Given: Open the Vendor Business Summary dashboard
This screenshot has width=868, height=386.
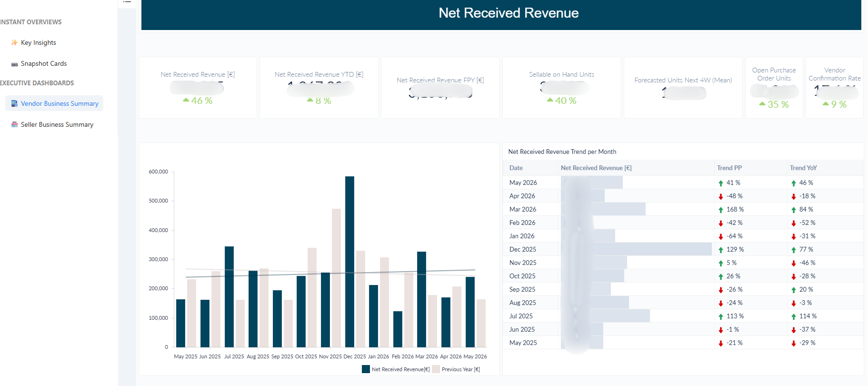Looking at the screenshot, I should [x=54, y=103].
